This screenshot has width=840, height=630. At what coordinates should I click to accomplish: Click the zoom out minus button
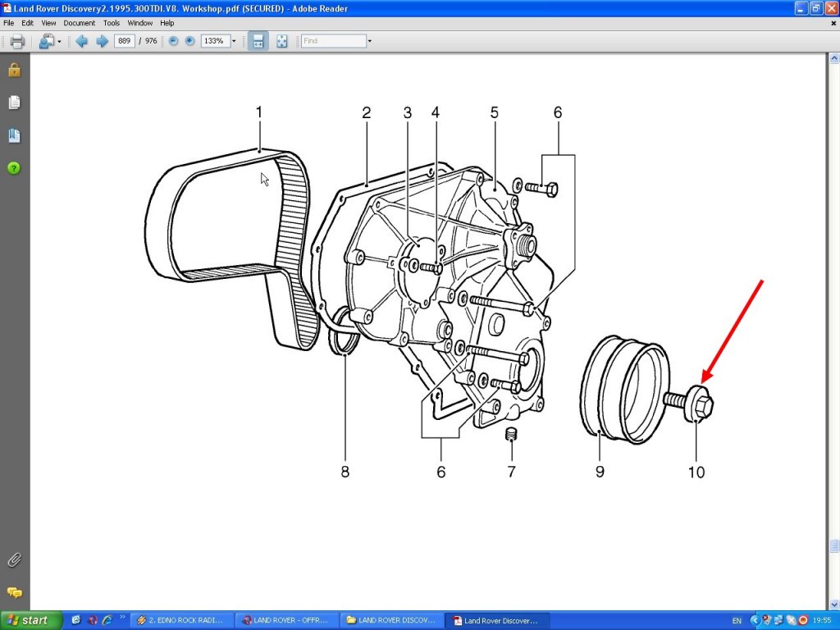point(173,41)
